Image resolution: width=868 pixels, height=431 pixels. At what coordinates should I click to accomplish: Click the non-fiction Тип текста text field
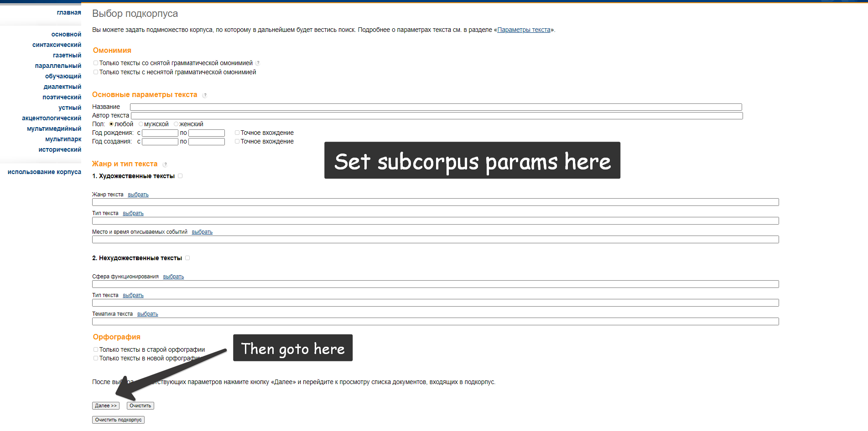click(436, 303)
